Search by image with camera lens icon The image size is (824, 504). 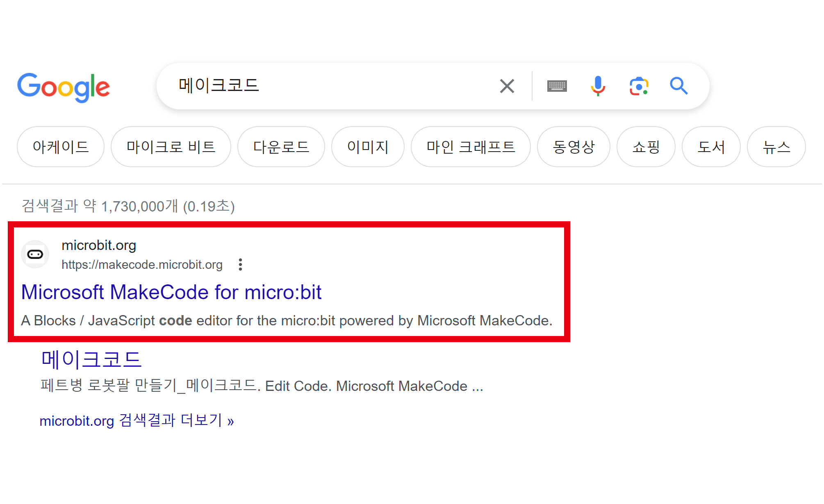tap(639, 86)
